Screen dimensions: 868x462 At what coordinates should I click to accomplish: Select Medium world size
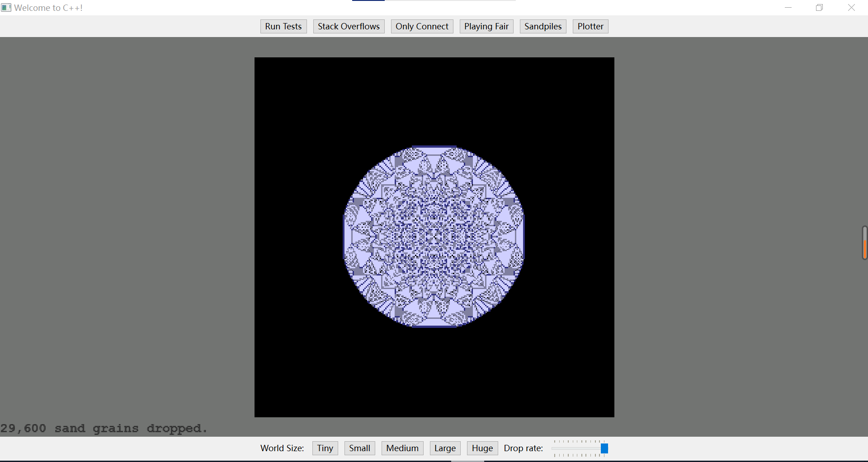402,448
